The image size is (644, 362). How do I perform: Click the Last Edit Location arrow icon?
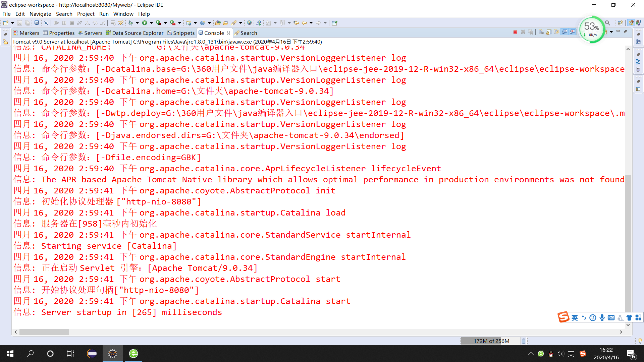296,23
